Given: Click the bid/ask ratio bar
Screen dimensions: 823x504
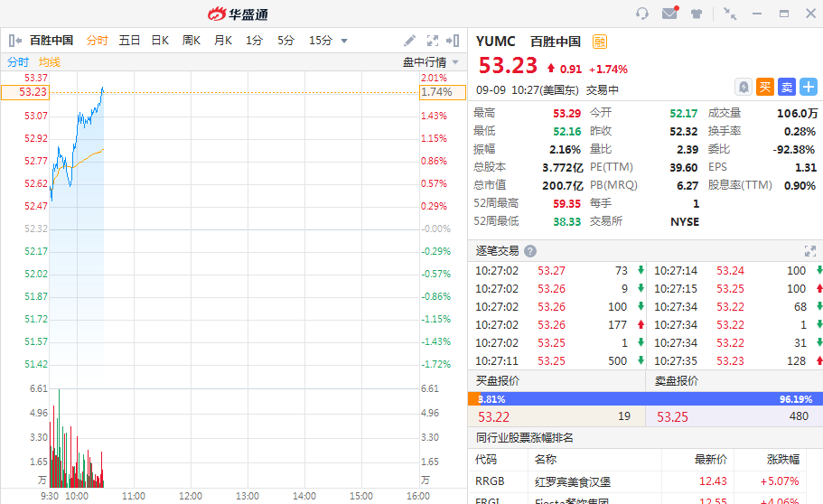Looking at the screenshot, I should tap(645, 398).
